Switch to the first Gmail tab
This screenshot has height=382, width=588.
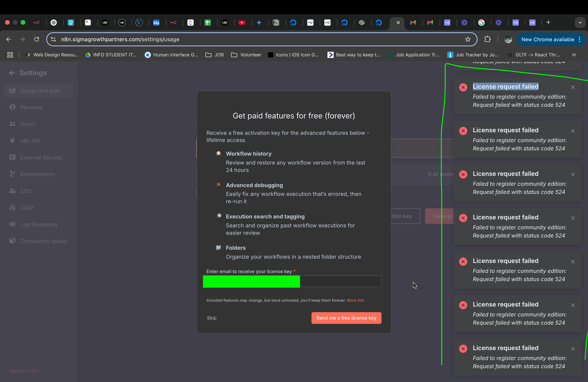point(413,23)
